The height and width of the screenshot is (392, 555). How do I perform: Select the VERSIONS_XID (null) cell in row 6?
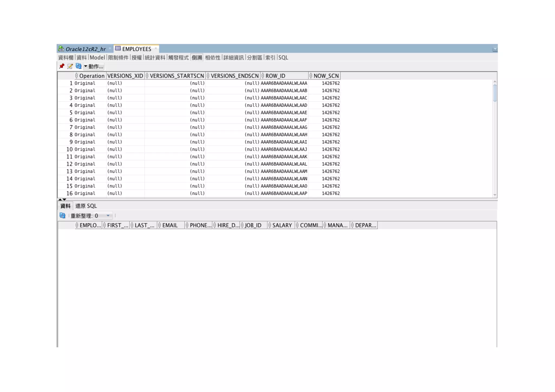[125, 120]
